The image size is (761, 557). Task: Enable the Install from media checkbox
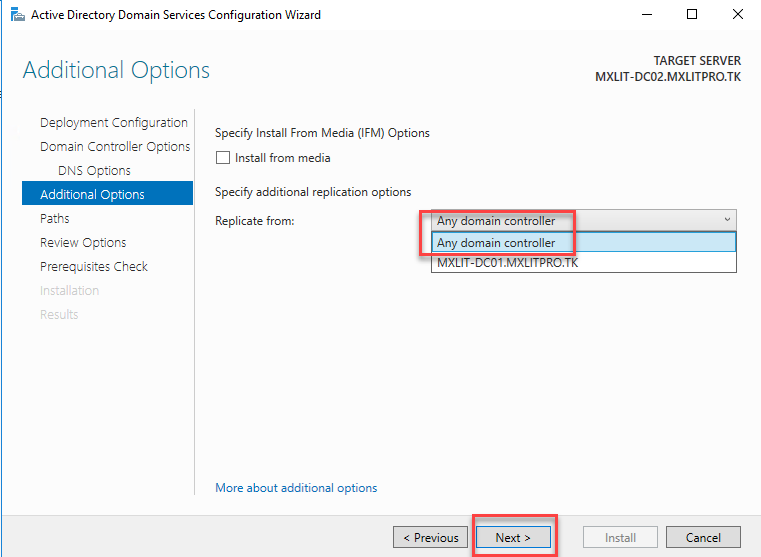pyautogui.click(x=222, y=158)
